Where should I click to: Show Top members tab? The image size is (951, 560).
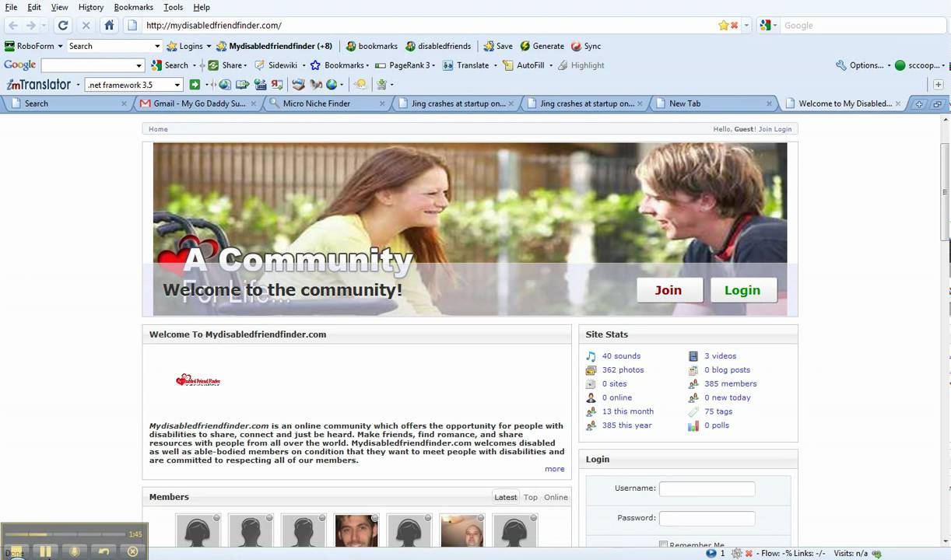tap(531, 497)
